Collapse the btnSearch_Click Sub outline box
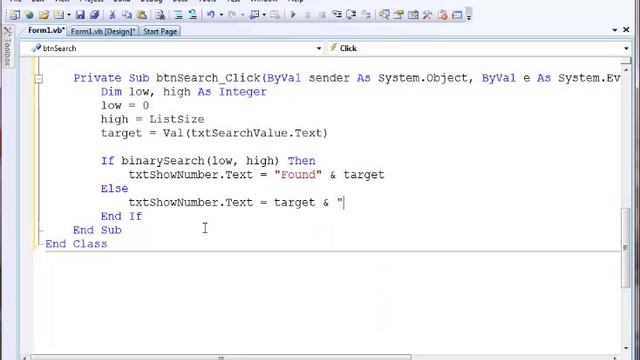The image size is (640, 360). [39, 79]
